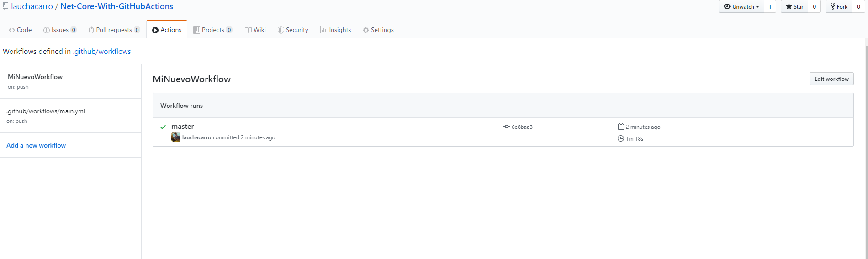Open the Wiki tab
Screen dimensions: 868x259
tap(255, 30)
